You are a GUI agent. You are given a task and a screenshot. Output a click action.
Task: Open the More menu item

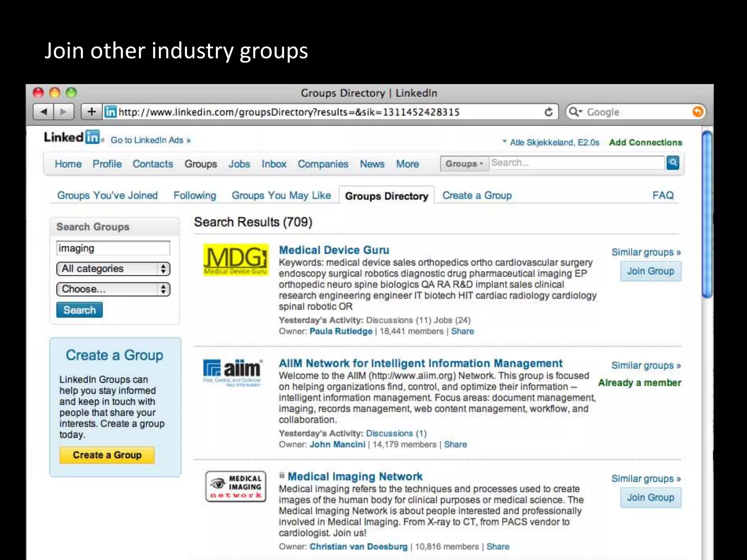407,164
